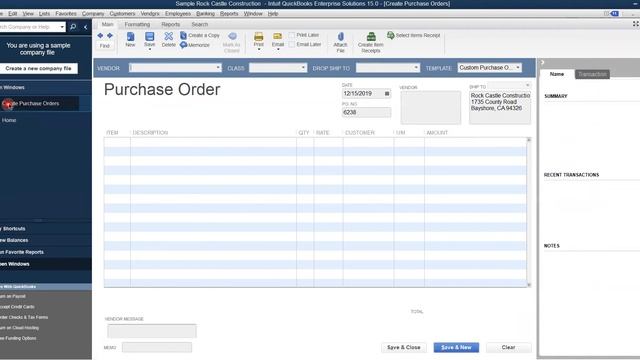Image resolution: width=640 pixels, height=360 pixels.
Task: Click the line items vertical scrollbar
Action: (529, 212)
